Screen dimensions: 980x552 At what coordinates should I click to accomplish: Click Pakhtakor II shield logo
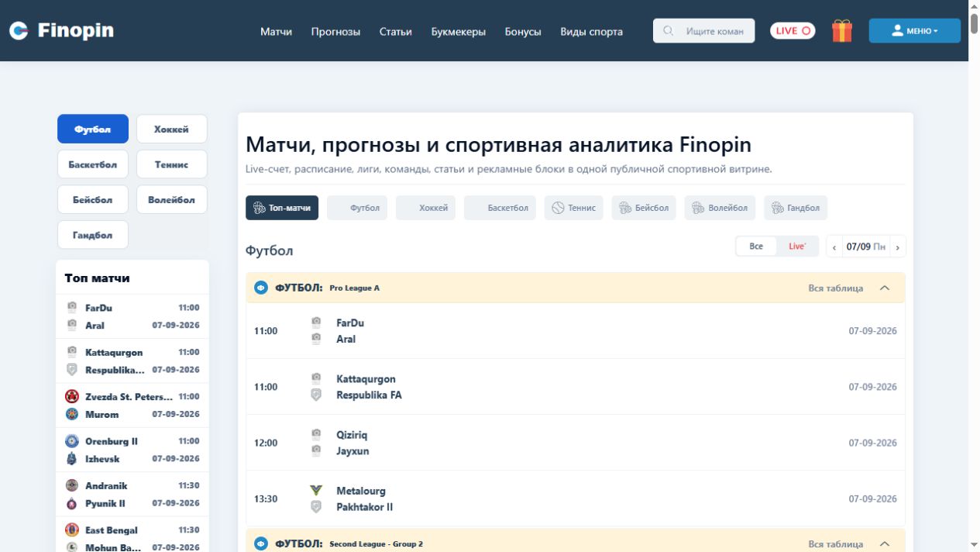pyautogui.click(x=316, y=507)
